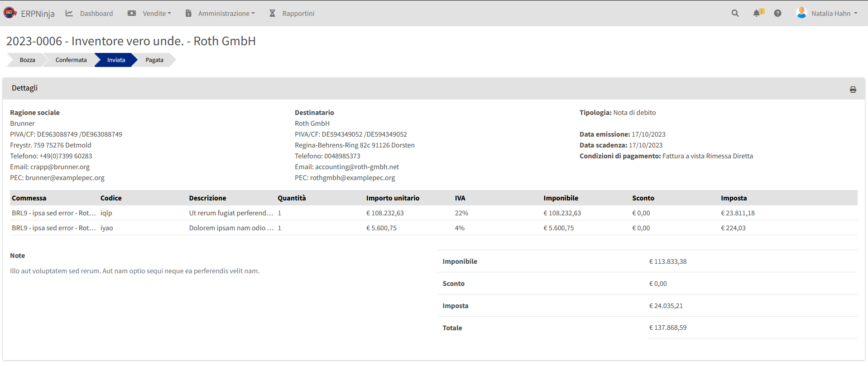Go to the Dashboard page
Viewport: 868px width, 366px height.
[x=96, y=14]
